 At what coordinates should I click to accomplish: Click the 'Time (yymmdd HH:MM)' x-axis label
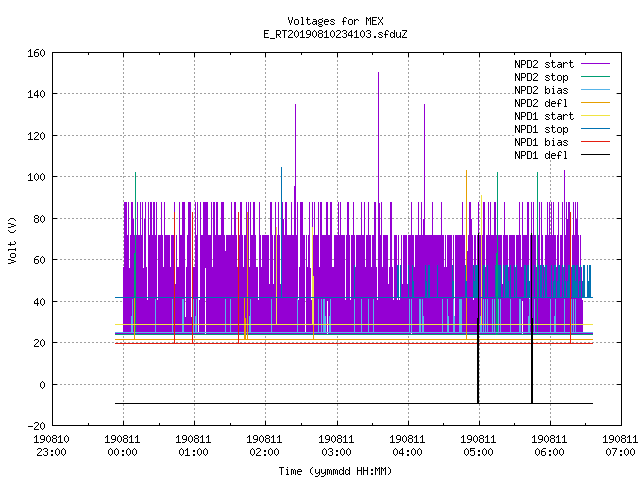coord(335,471)
